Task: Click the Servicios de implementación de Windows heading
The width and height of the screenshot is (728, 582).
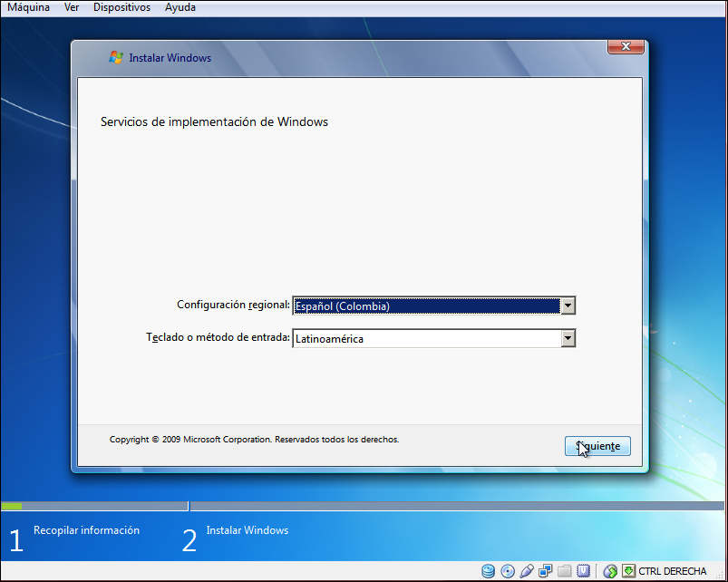Action: (214, 122)
